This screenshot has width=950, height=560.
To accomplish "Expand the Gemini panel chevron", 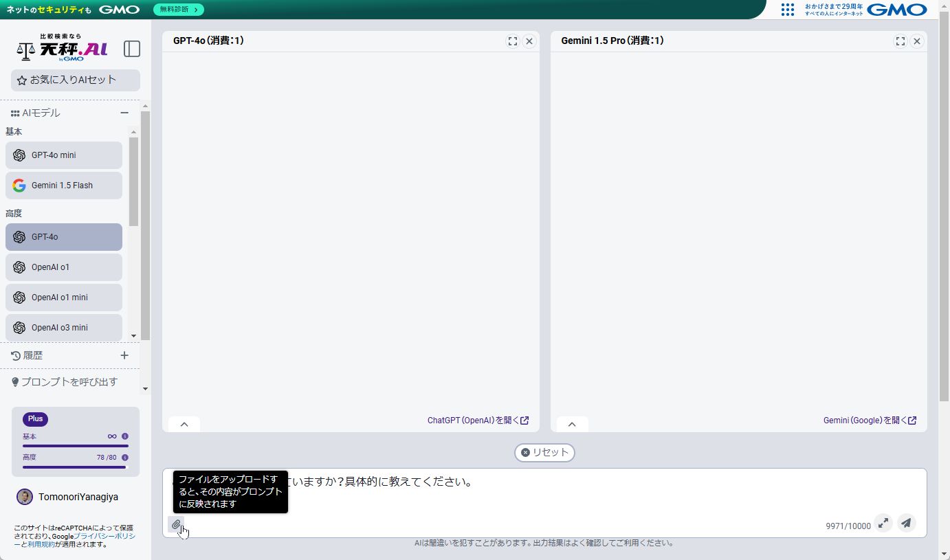I will point(571,424).
